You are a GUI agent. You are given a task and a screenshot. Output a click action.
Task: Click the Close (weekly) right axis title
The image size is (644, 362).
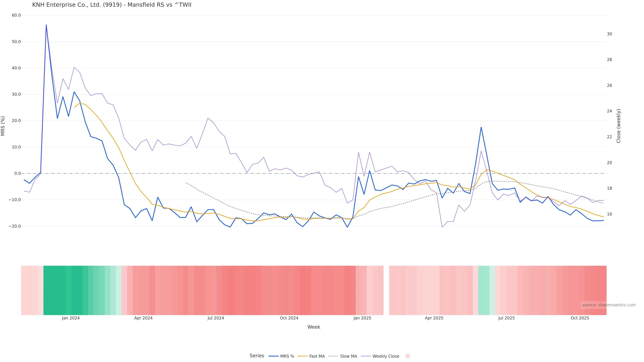pyautogui.click(x=619, y=126)
